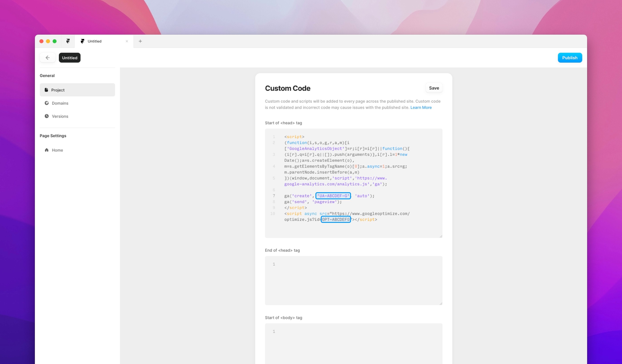Viewport: 622px width, 364px height.
Task: Click inside Start of body tag editor
Action: (353, 344)
